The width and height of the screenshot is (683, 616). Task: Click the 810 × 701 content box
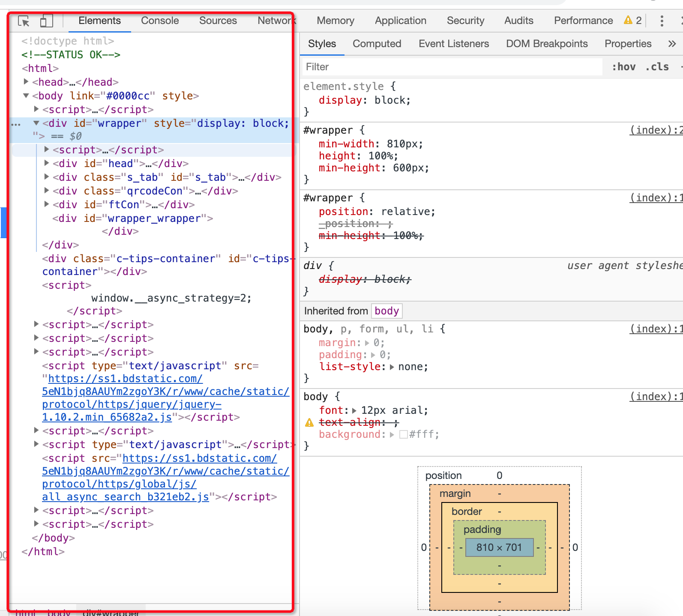coord(500,547)
